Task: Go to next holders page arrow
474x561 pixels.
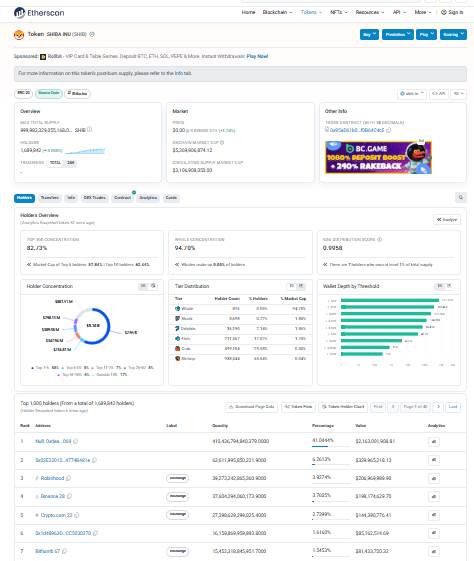Action: (x=438, y=407)
